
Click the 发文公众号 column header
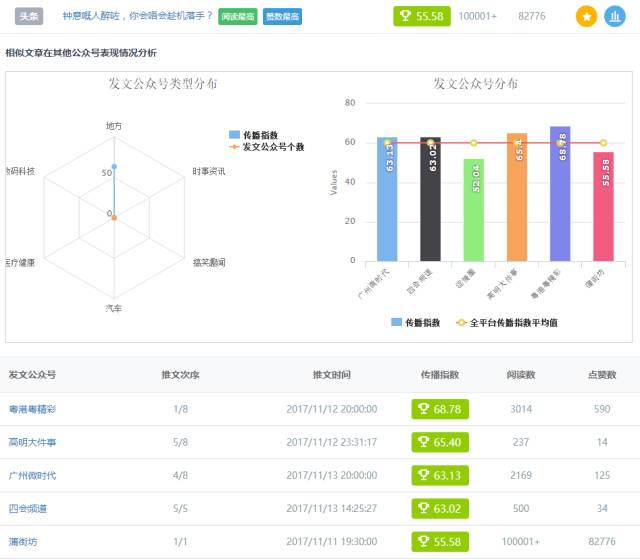[32, 374]
